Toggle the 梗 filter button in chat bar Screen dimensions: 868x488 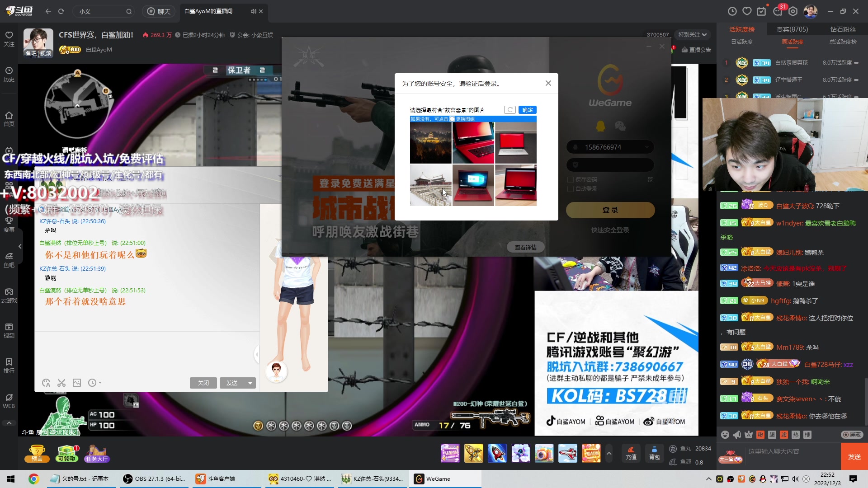point(807,435)
